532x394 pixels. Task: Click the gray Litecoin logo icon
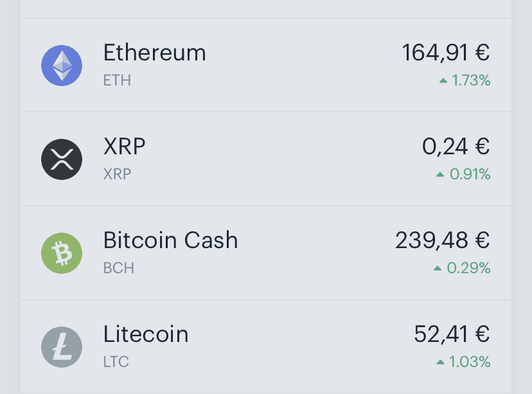(62, 347)
